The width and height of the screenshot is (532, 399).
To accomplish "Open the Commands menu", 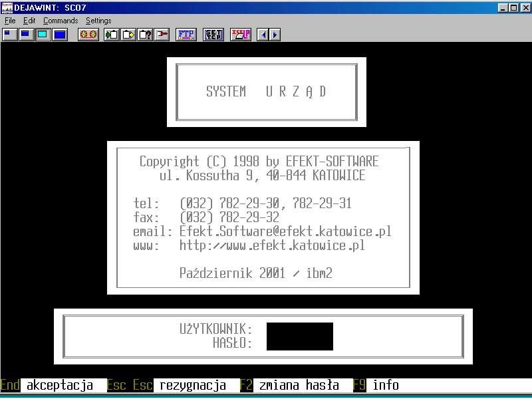I will tap(61, 21).
